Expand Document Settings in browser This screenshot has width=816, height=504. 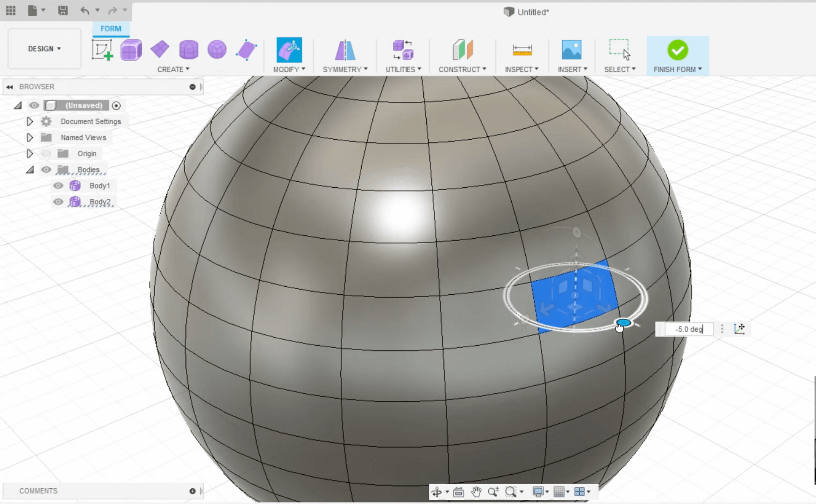(x=29, y=121)
